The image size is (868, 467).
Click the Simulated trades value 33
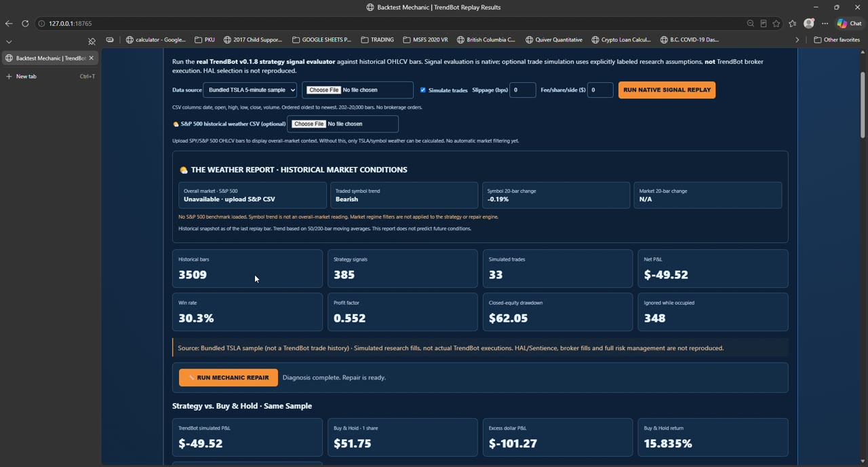coord(496,274)
